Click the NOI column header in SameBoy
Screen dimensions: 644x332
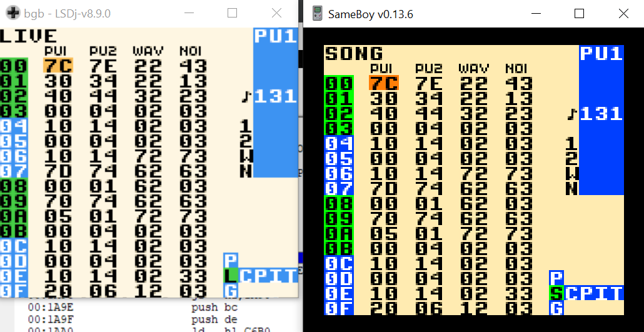click(517, 68)
